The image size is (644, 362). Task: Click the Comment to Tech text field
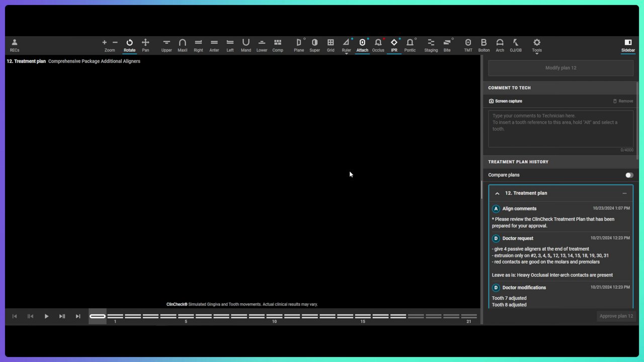click(x=560, y=129)
